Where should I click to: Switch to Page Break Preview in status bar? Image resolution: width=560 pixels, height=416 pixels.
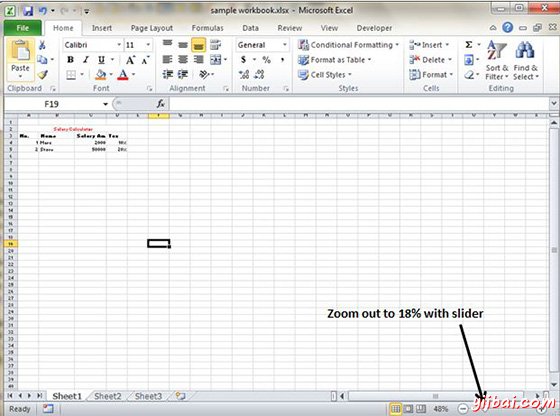click(421, 409)
